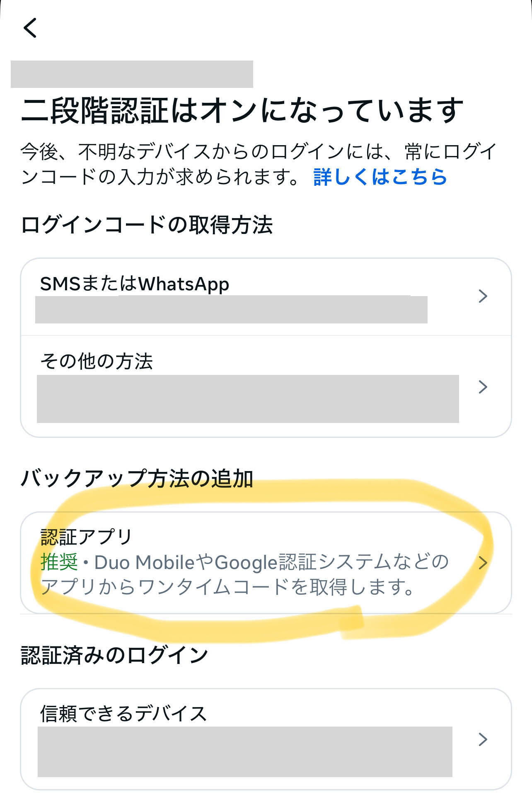Click the redacted details under その他の方法
Image resolution: width=532 pixels, height=807 pixels.
248,399
